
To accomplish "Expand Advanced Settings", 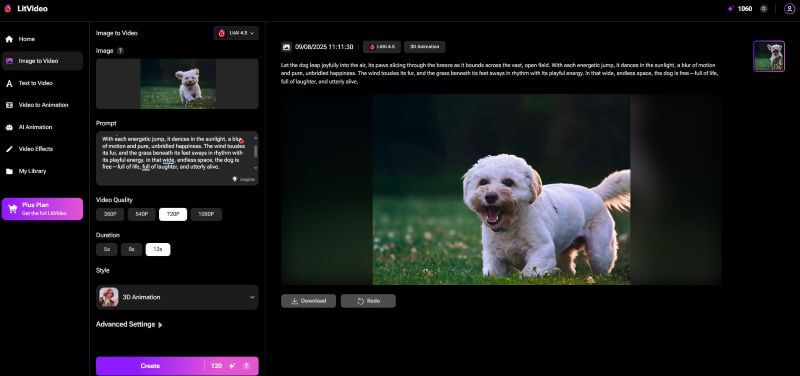I will (129, 324).
